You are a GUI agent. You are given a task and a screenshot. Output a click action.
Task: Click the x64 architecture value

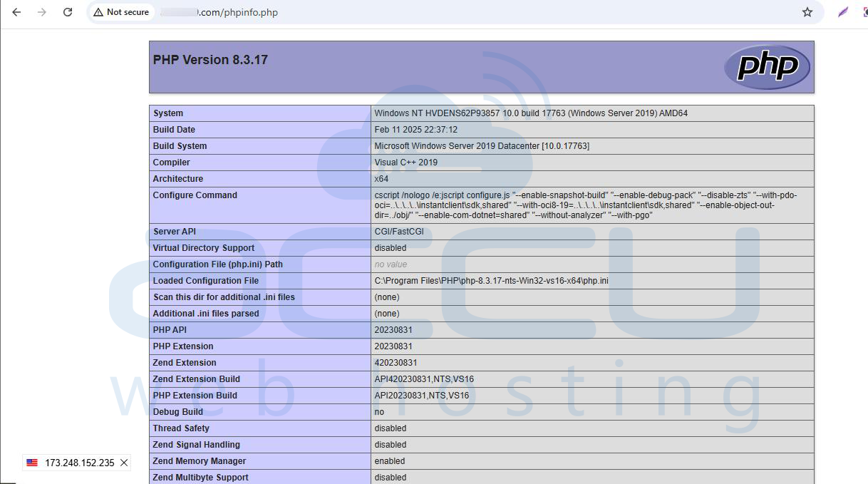coord(381,179)
